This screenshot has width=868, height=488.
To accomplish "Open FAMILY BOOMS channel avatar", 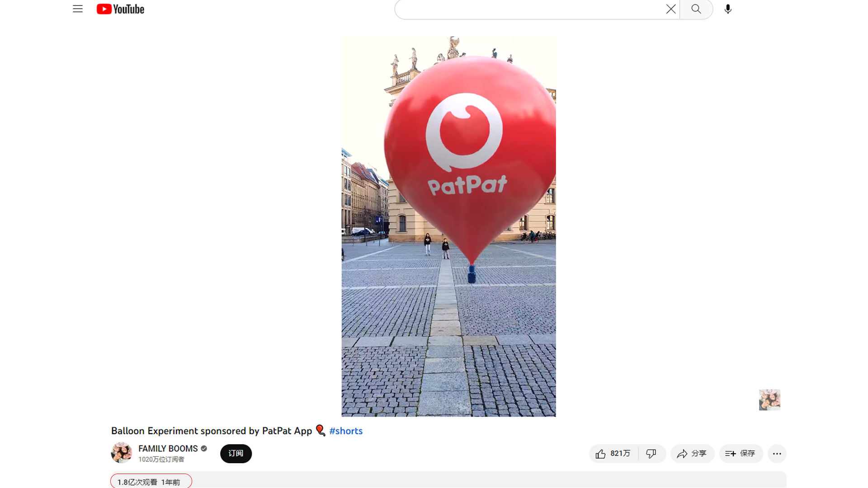I will [121, 453].
